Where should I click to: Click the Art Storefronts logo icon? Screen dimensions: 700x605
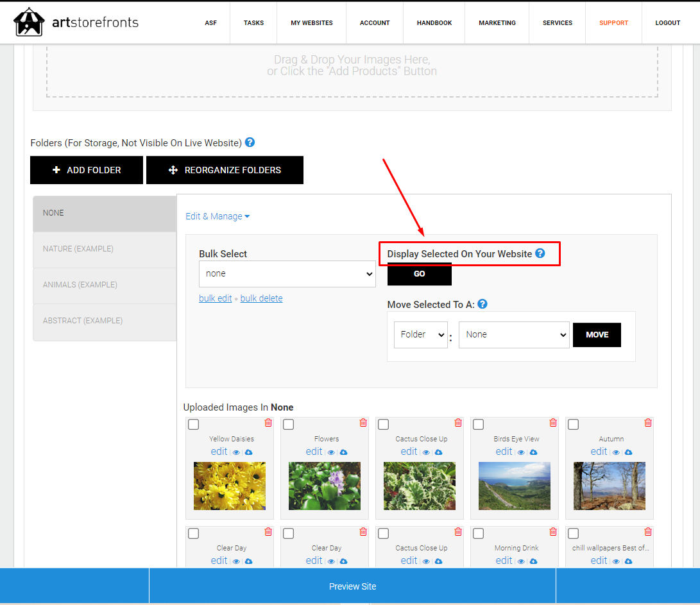click(x=29, y=22)
